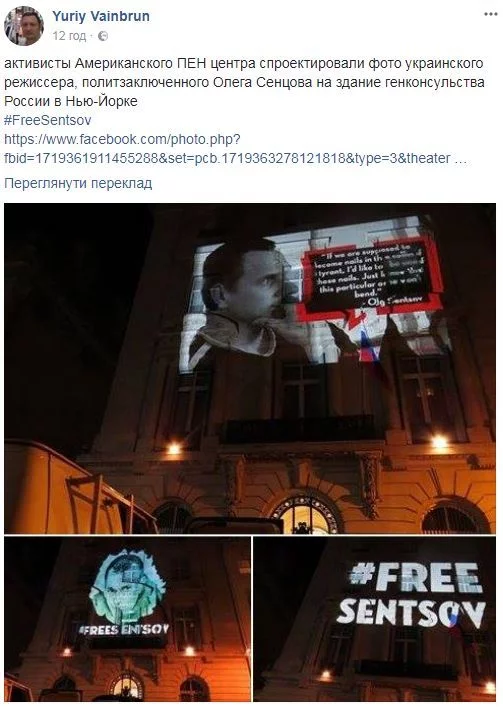Viewport: 503px width, 707px height.
Task: Open bottom-right #FREE SENTSOV photo
Action: coord(375,619)
